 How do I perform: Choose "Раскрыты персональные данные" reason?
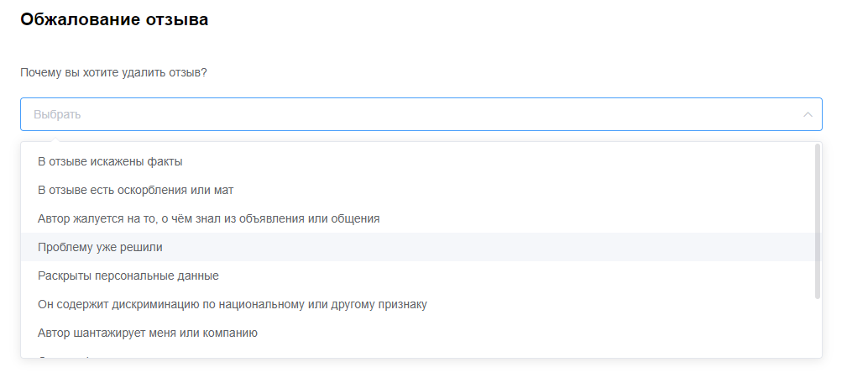click(128, 276)
